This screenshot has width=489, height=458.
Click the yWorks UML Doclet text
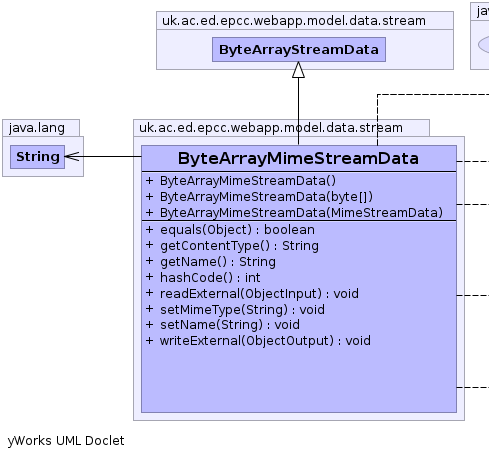(66, 441)
